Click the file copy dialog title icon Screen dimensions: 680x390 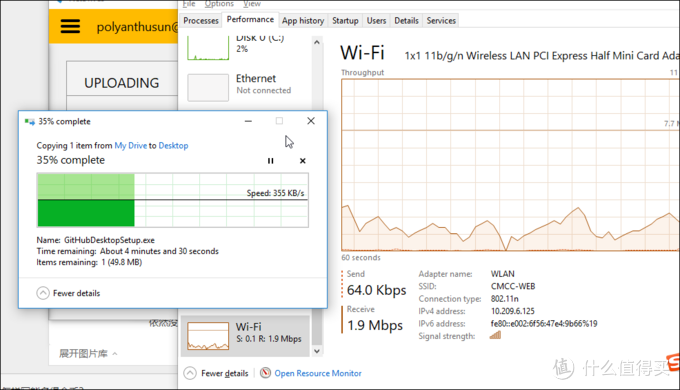29,122
